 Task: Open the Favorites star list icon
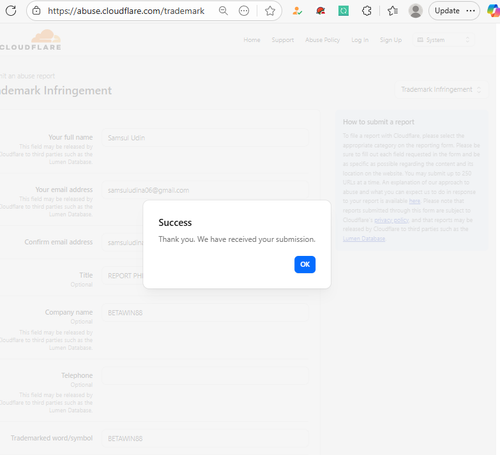pos(392,11)
